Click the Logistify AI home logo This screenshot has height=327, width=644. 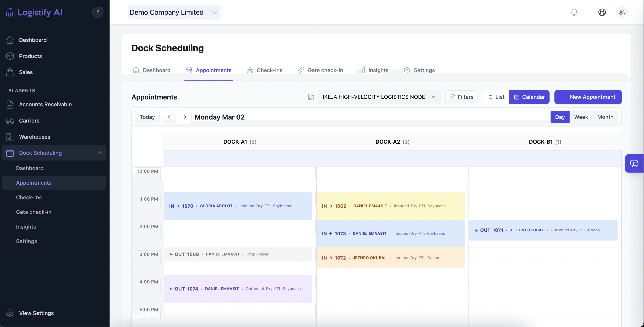34,12
